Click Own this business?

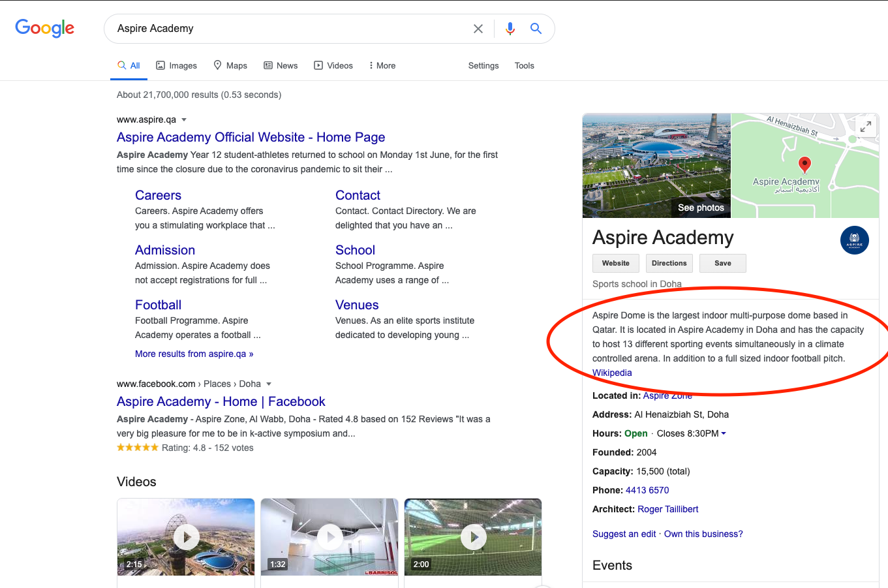[x=703, y=534]
